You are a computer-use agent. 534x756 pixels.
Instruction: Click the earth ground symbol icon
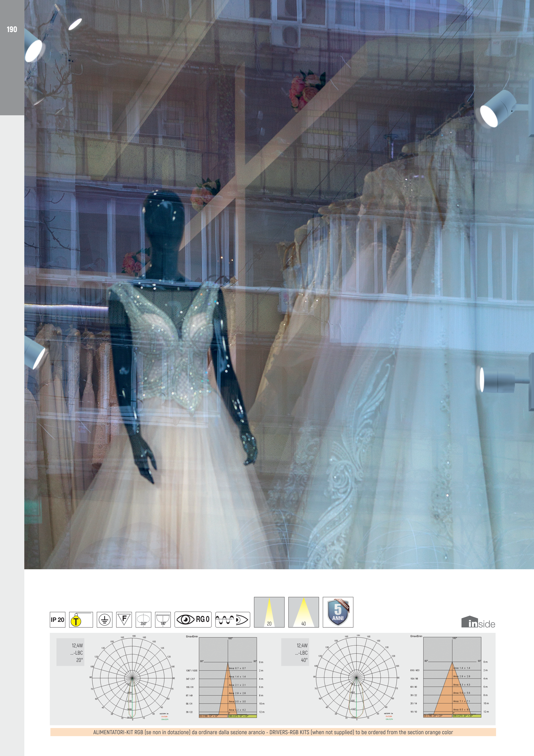click(104, 620)
